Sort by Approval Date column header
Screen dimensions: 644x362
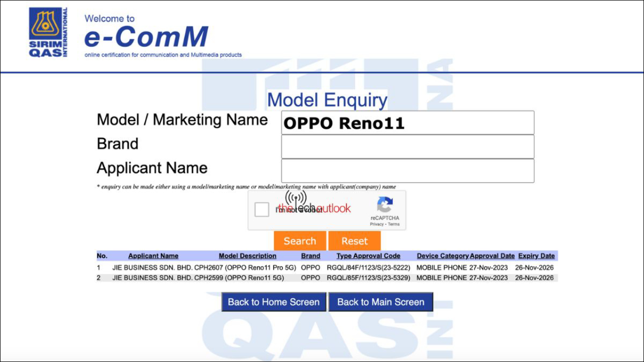(x=492, y=256)
